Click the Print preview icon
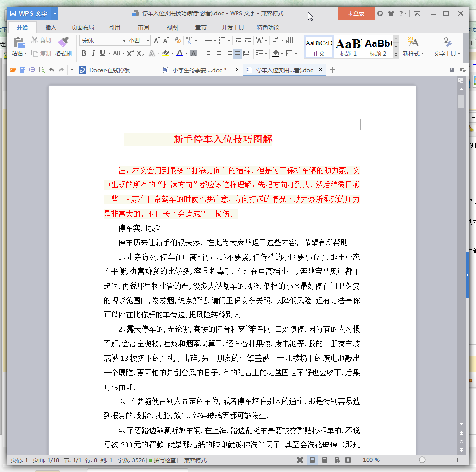 (x=42, y=70)
